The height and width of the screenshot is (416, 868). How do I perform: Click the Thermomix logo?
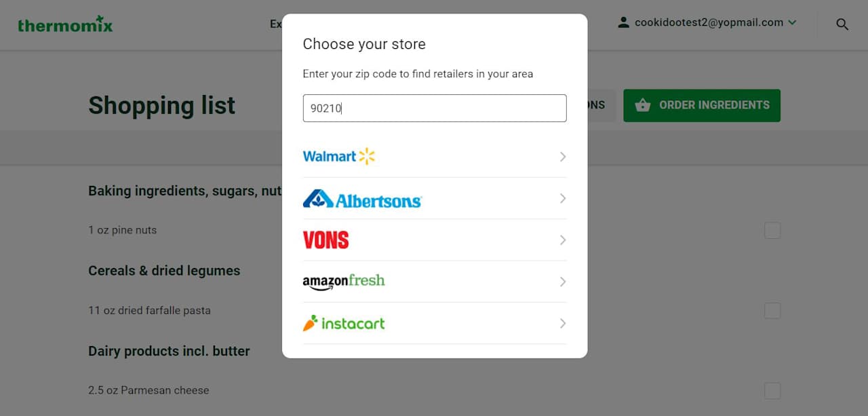[x=65, y=24]
